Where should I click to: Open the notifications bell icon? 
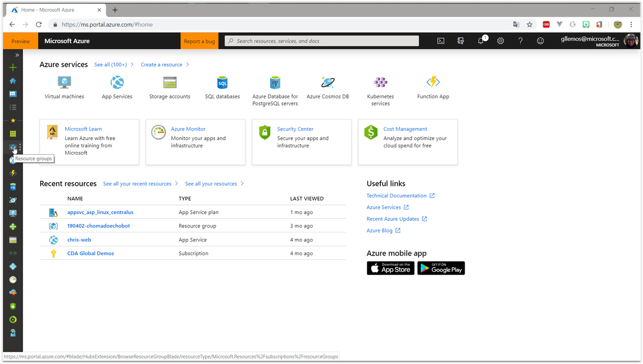point(481,41)
